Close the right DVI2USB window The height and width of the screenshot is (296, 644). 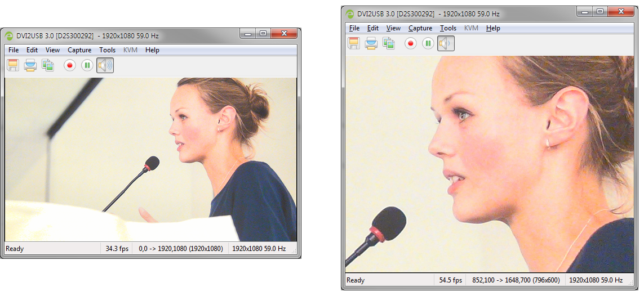tap(621, 12)
